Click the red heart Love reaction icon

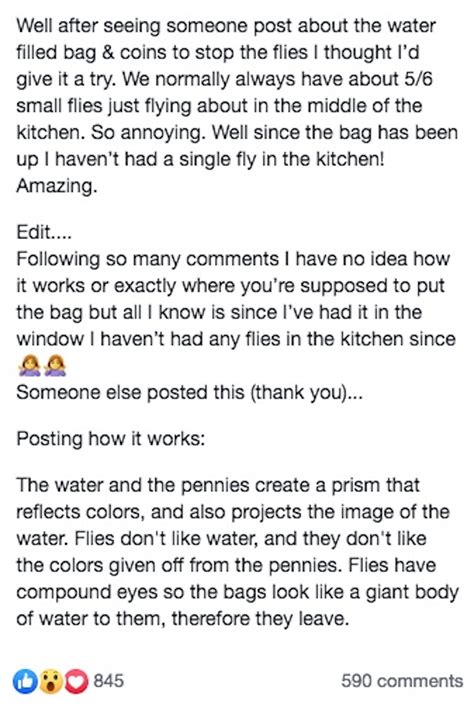point(77,681)
